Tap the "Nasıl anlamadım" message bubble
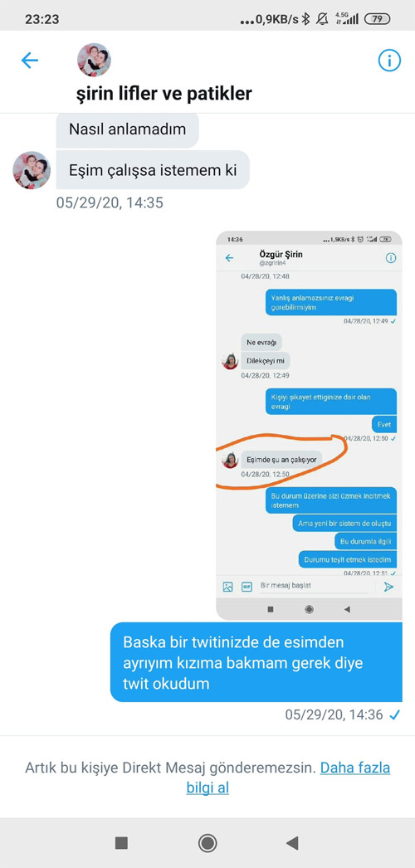The height and width of the screenshot is (868, 415). click(127, 129)
